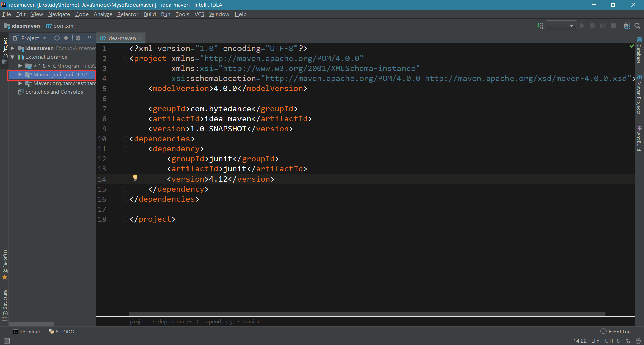This screenshot has height=345, width=644.
Task: Hide the Project tool window
Action: click(x=90, y=38)
